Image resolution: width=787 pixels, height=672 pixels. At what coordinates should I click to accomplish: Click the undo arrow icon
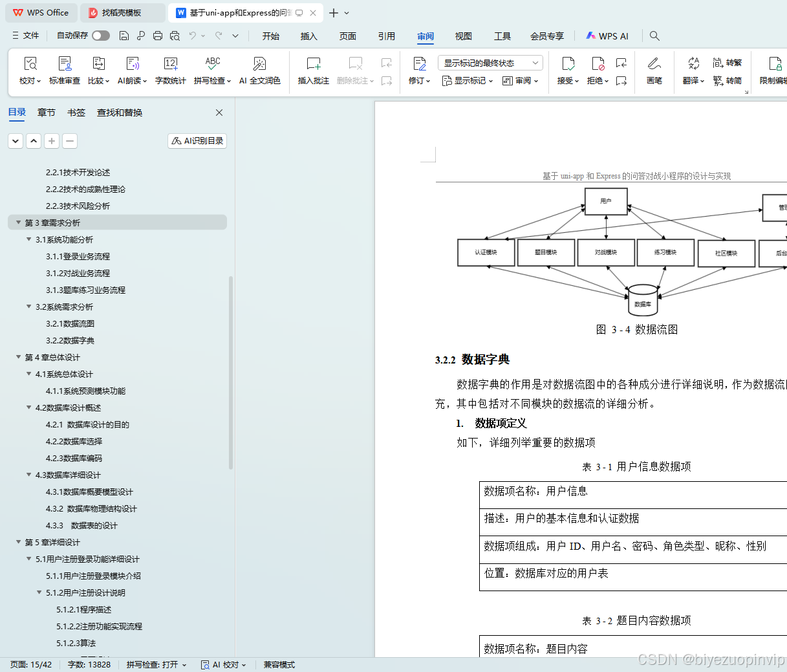[x=193, y=36]
